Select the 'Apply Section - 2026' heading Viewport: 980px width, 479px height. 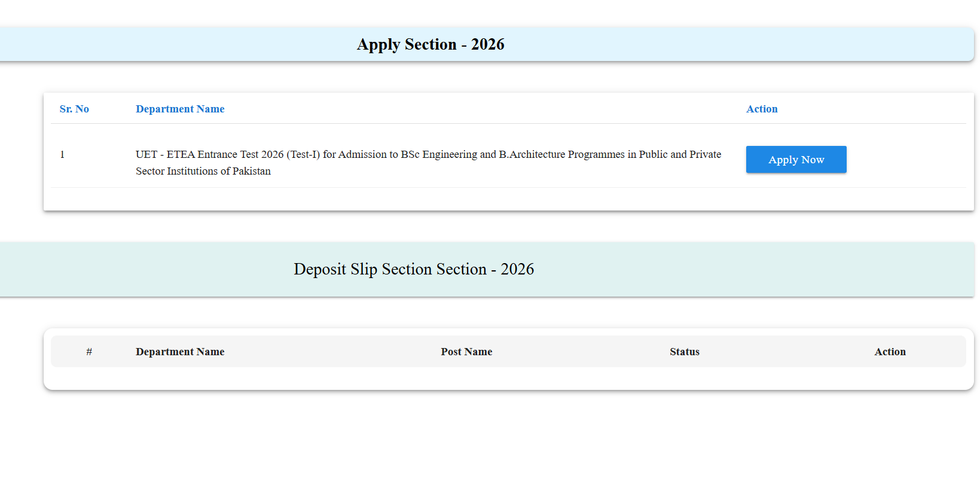(x=431, y=44)
